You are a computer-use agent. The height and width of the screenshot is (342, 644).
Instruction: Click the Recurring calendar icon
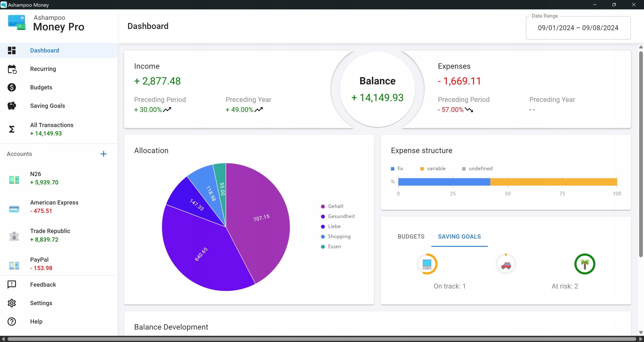point(12,69)
